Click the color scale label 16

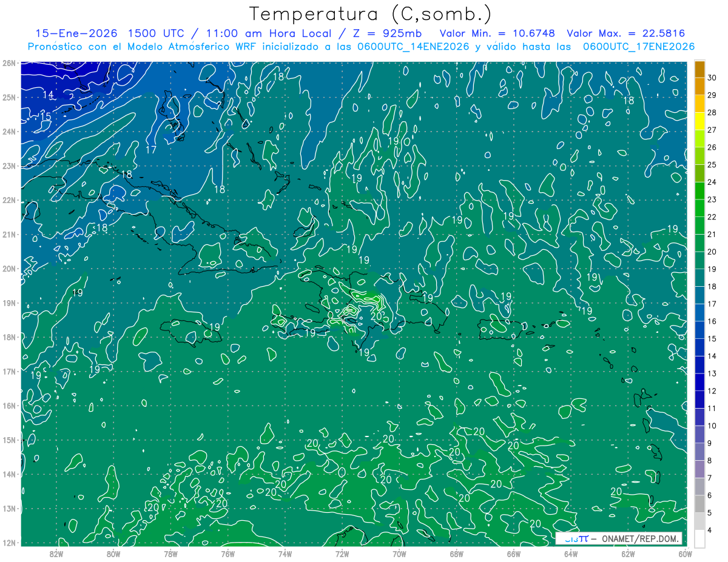pyautogui.click(x=712, y=321)
